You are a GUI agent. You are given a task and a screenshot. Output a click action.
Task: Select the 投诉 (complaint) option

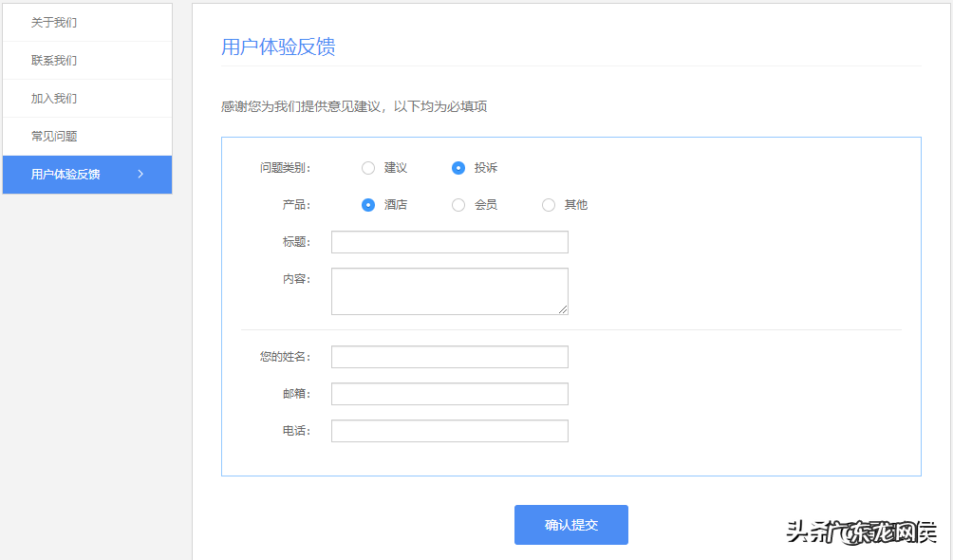coord(457,167)
